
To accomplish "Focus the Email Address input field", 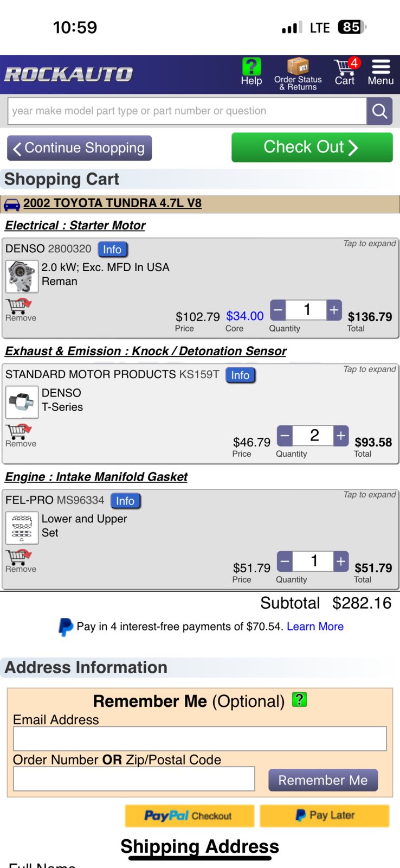I will tap(199, 739).
